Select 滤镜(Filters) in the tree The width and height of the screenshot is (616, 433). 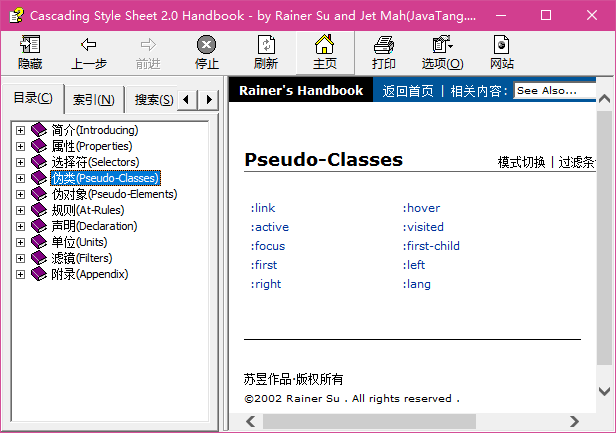click(82, 258)
